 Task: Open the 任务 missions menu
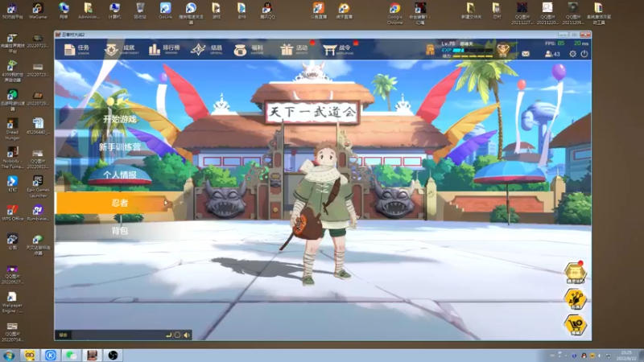[76, 50]
